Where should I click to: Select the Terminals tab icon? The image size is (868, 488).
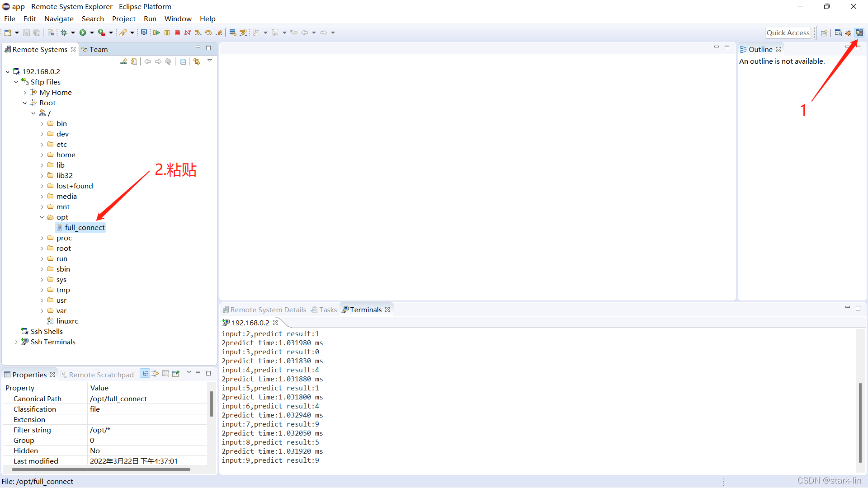(x=344, y=310)
